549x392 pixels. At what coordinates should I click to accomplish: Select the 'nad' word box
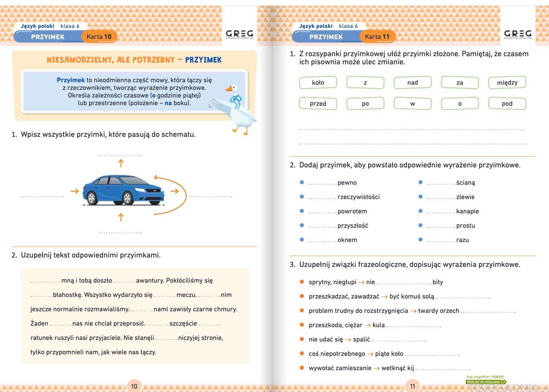pos(412,82)
